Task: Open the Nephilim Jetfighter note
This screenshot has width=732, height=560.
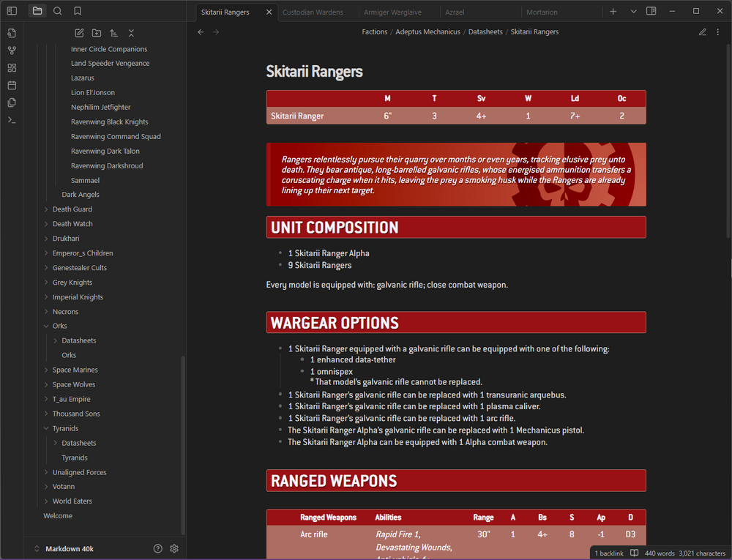Action: click(100, 108)
